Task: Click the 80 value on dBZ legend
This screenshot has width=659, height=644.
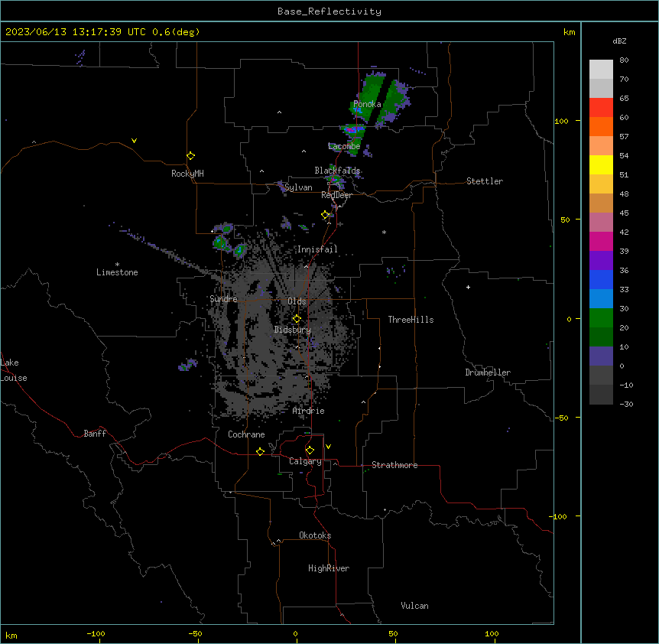Action: coord(624,60)
